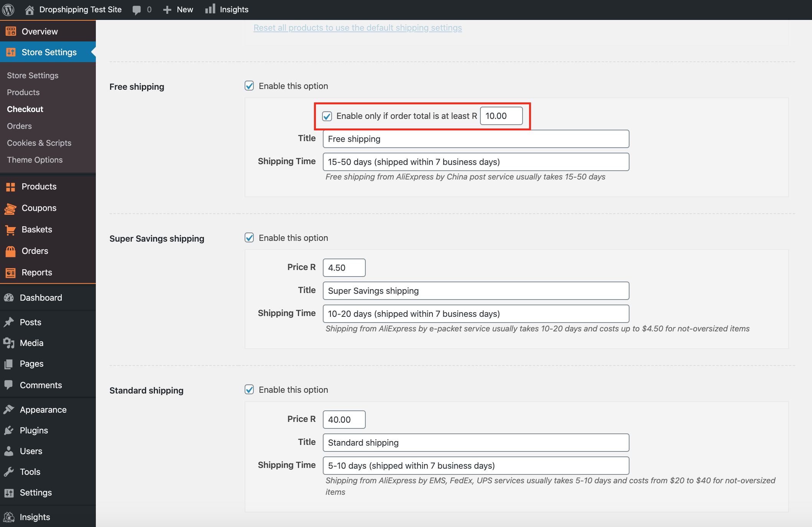Open the Cookies & Scripts submenu item
The image size is (812, 527).
coord(39,143)
